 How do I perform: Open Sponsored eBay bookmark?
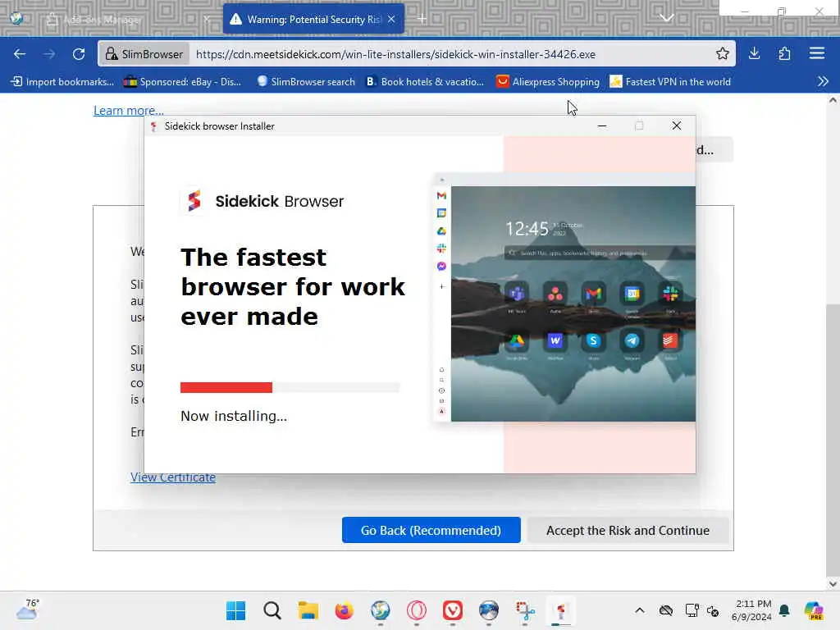pos(182,81)
